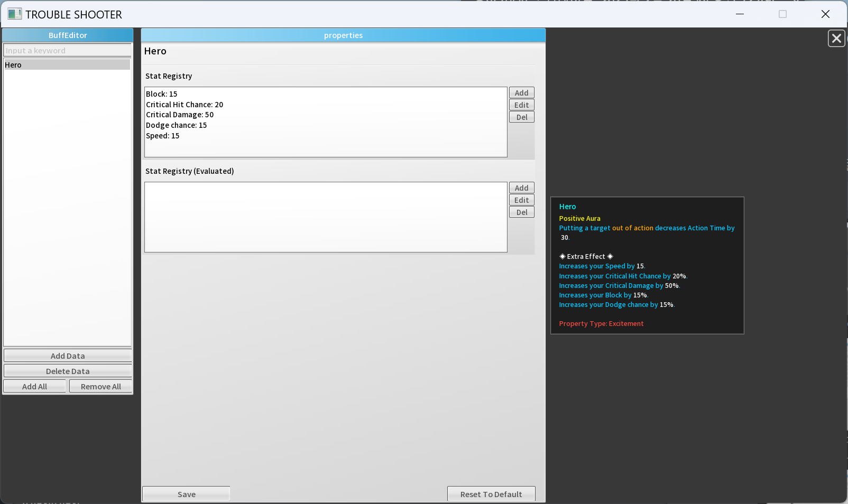Save the Hero buff properties
The image size is (848, 504).
coord(186,494)
